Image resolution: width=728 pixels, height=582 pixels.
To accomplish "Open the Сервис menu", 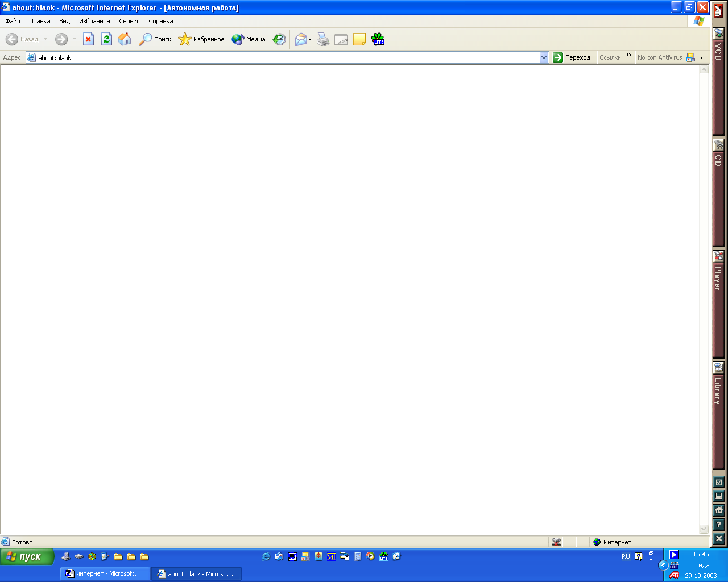I will (129, 21).
